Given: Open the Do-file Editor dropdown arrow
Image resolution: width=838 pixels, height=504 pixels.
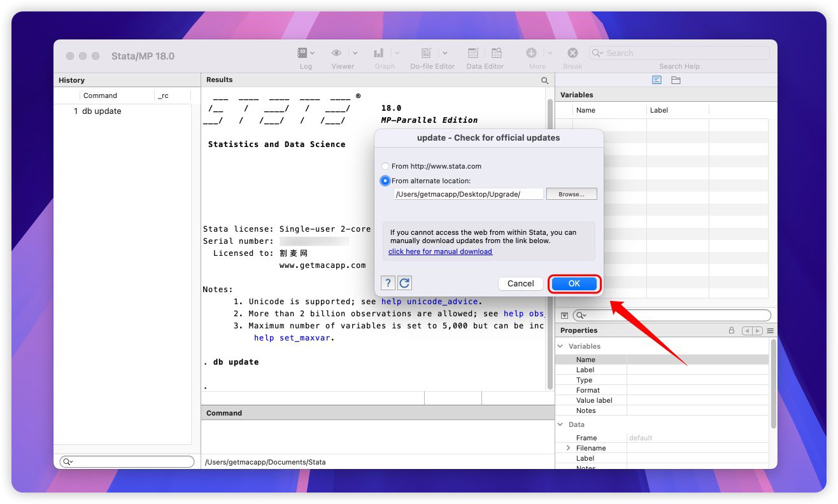Looking at the screenshot, I should point(445,53).
